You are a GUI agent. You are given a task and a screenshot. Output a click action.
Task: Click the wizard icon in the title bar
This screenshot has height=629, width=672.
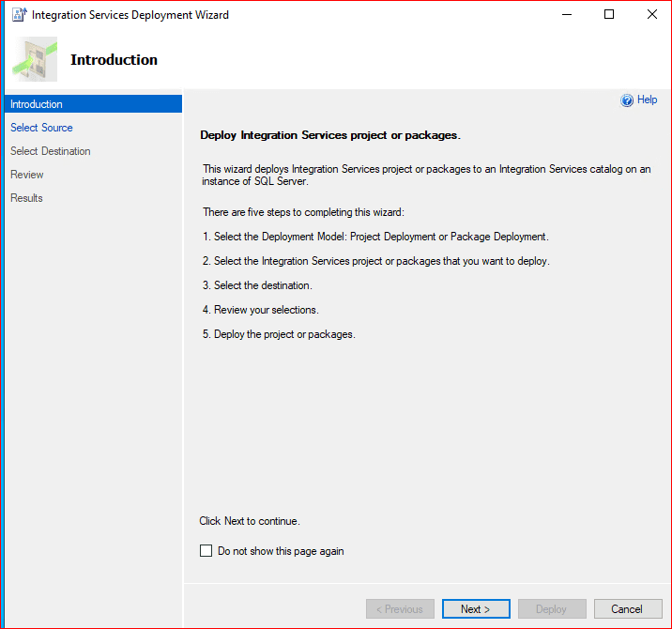(18, 15)
